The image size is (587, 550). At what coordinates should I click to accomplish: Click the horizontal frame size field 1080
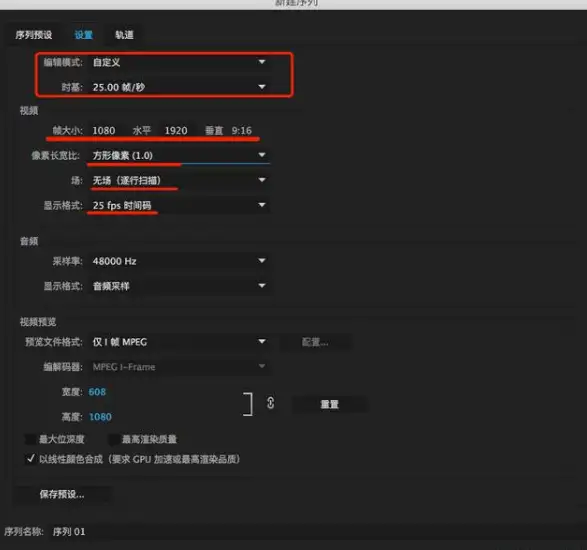104,130
